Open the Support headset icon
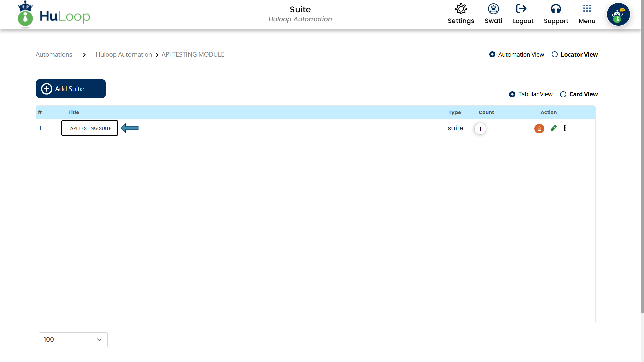 pyautogui.click(x=556, y=9)
